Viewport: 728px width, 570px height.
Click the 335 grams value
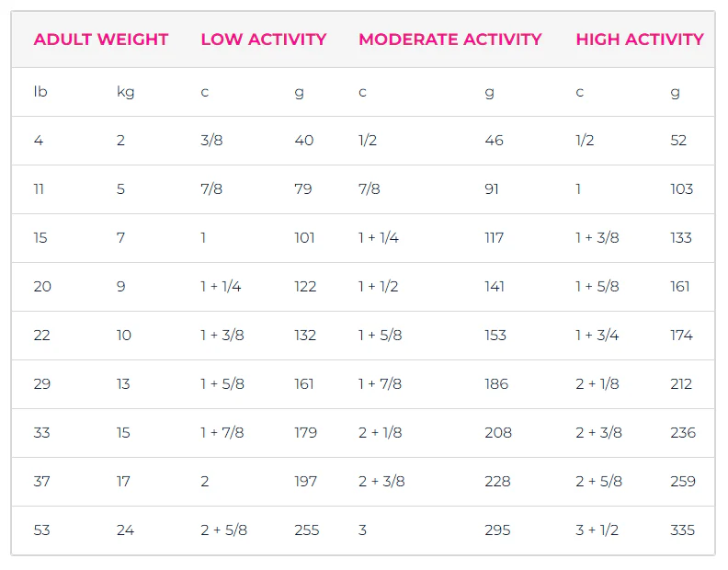[x=682, y=530]
